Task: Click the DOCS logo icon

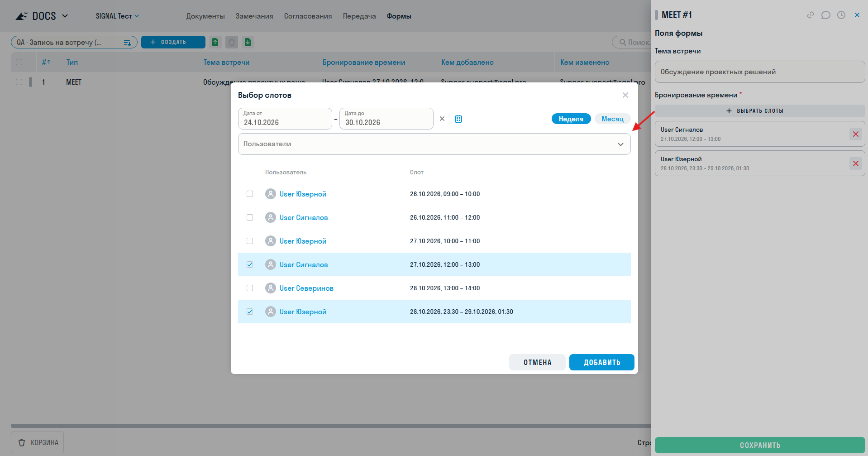Action: tap(22, 16)
